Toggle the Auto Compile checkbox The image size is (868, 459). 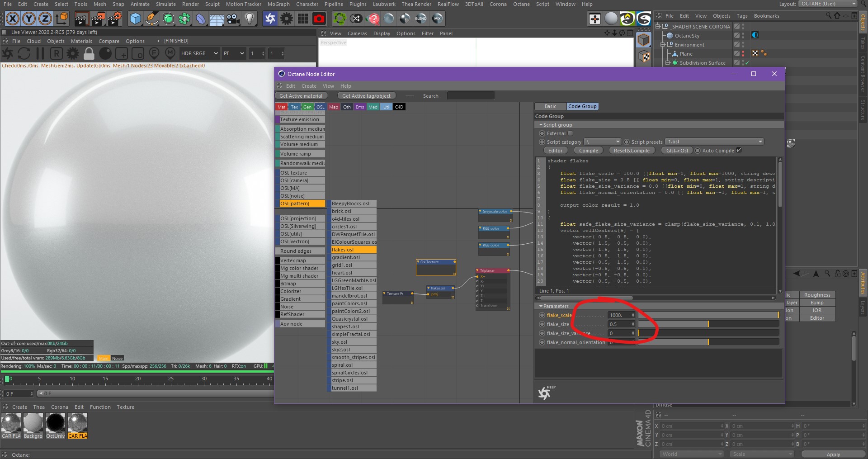point(739,150)
